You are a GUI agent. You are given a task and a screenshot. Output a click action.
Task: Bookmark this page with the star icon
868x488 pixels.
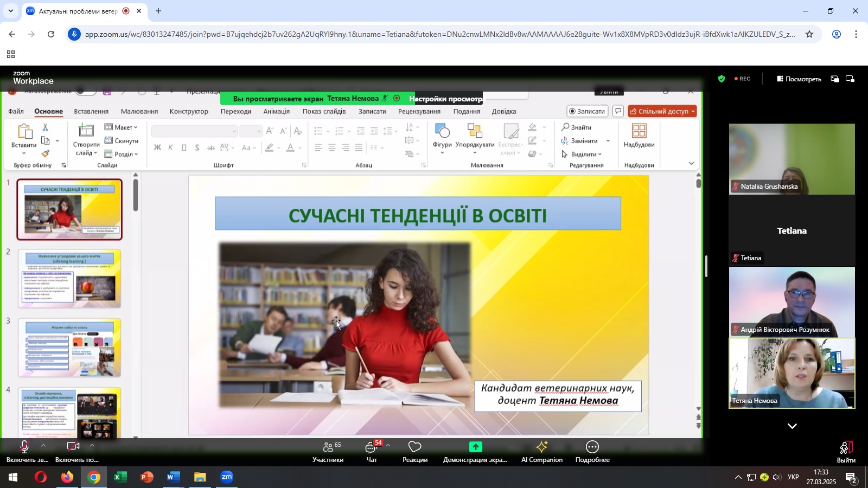(809, 34)
